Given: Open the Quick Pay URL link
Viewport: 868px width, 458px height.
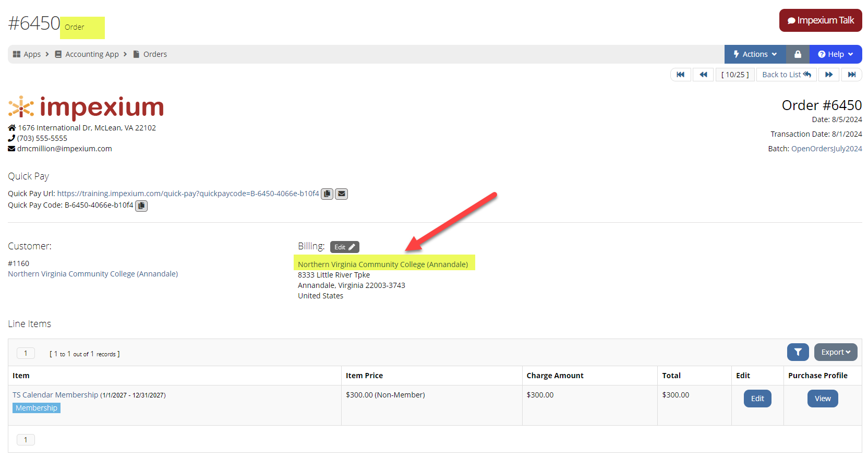Looking at the screenshot, I should (x=188, y=194).
